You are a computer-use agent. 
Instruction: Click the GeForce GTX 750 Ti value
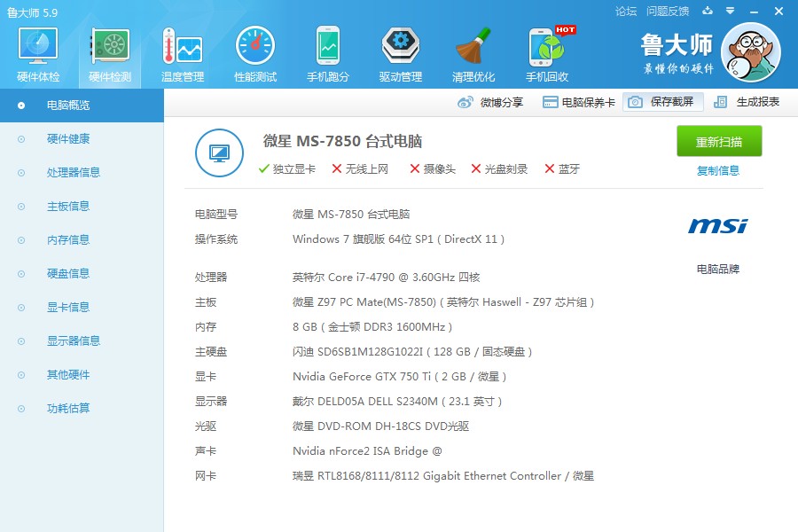400,377
